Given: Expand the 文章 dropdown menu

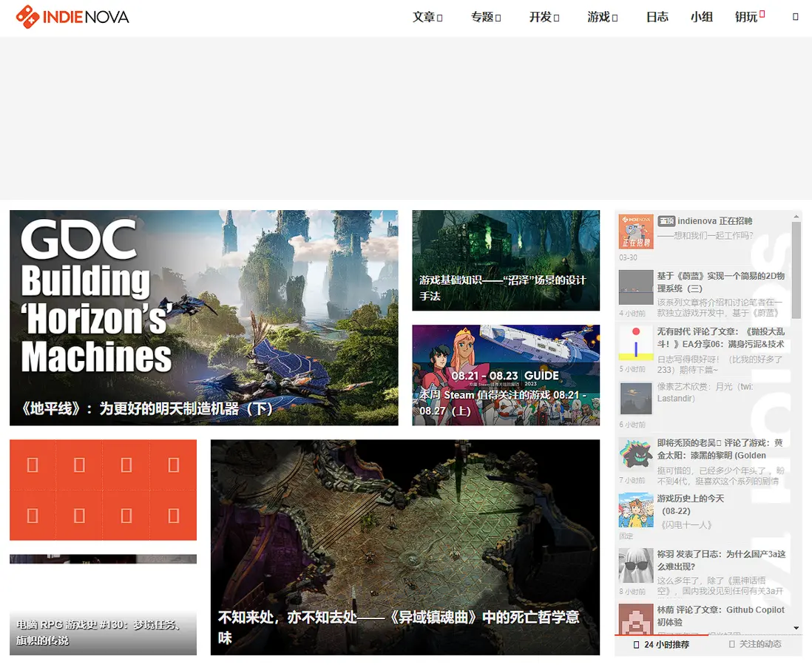Looking at the screenshot, I should tap(427, 17).
